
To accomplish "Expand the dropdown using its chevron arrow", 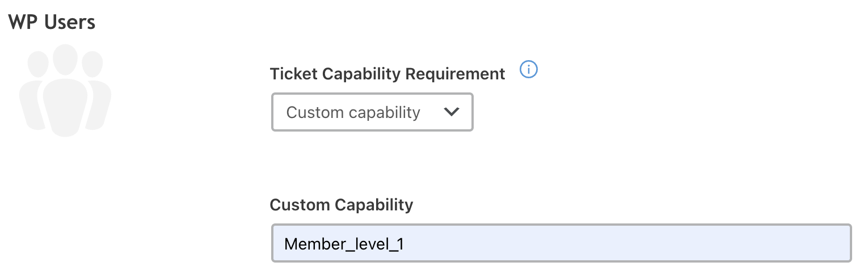I will tap(451, 112).
